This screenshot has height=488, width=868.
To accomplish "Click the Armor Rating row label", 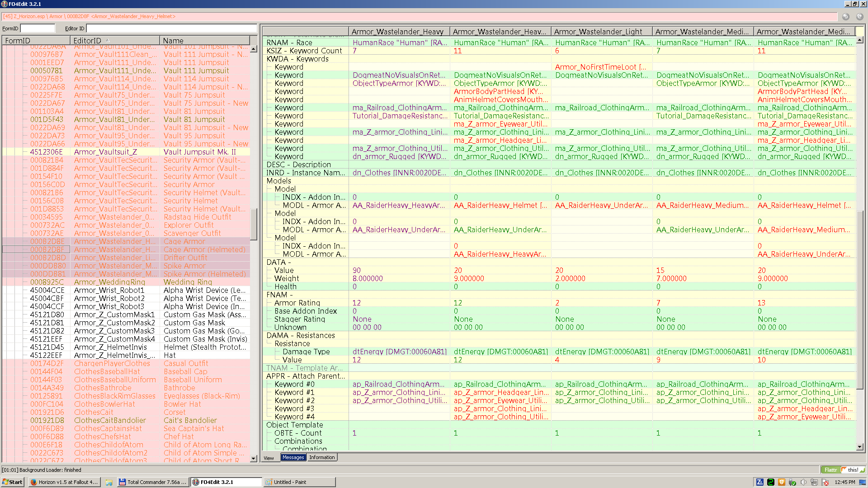I will (297, 303).
